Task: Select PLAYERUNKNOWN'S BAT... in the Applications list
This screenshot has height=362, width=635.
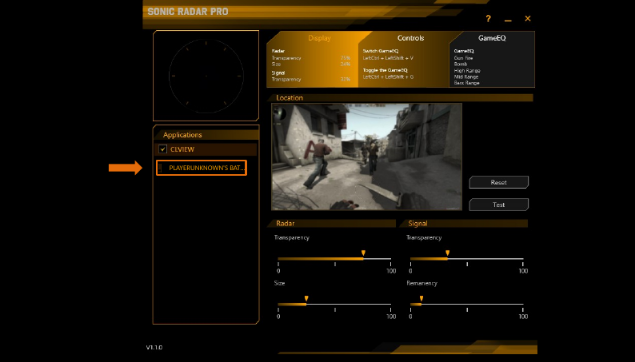Action: click(x=206, y=168)
